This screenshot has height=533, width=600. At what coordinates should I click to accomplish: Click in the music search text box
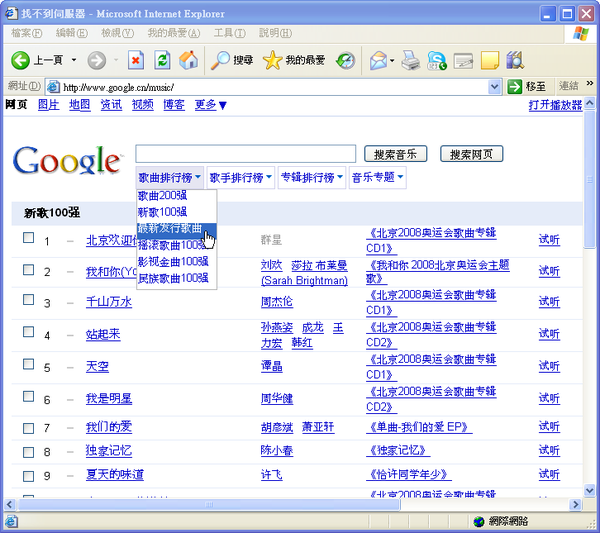point(246,154)
